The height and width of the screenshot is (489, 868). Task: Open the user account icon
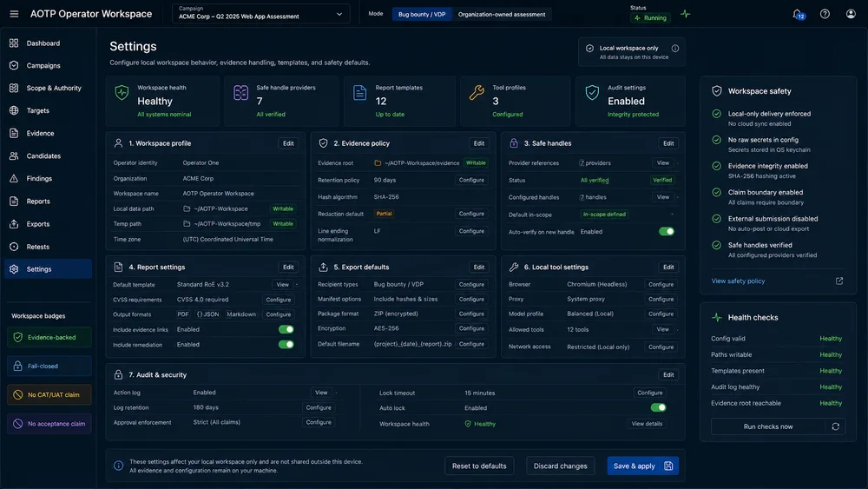click(851, 14)
